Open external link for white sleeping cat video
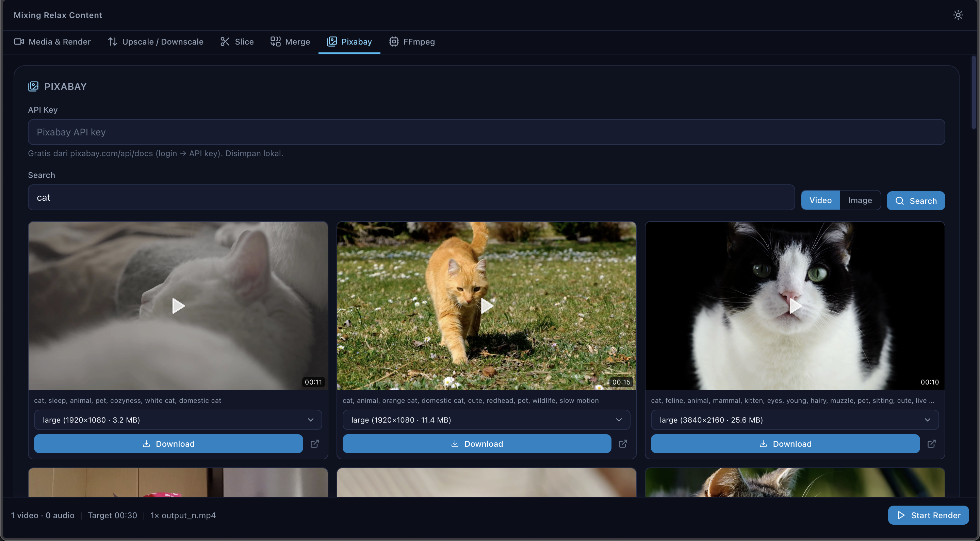This screenshot has width=980, height=541. click(315, 444)
